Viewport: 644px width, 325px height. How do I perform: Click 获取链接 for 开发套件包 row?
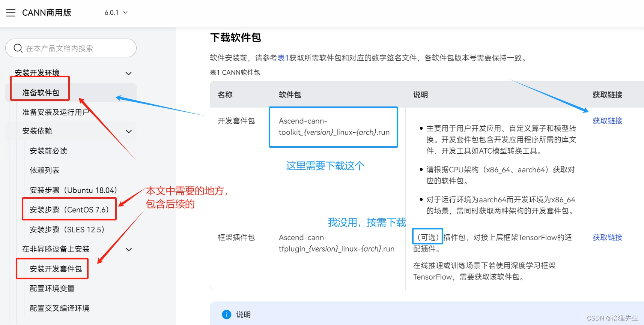coord(607,121)
